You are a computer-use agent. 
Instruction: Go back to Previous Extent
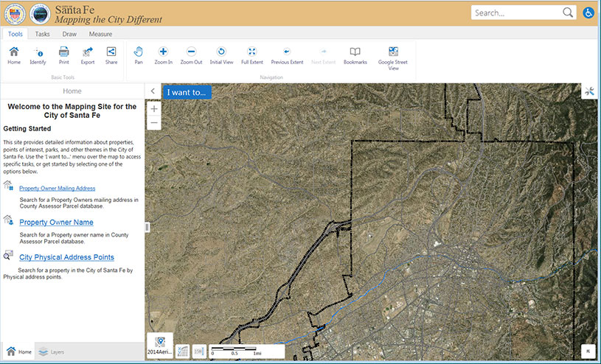pos(287,55)
